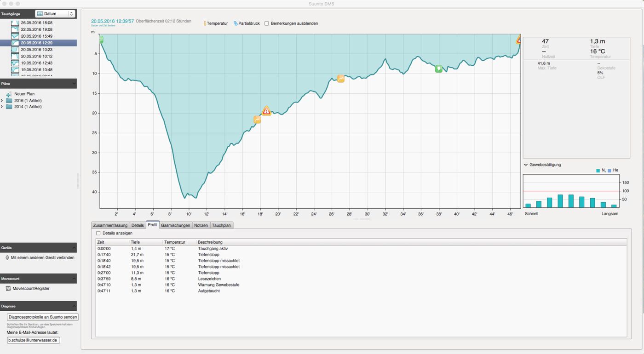Open the Zusammenfassung tab
The image size is (644, 354).
(x=110, y=225)
